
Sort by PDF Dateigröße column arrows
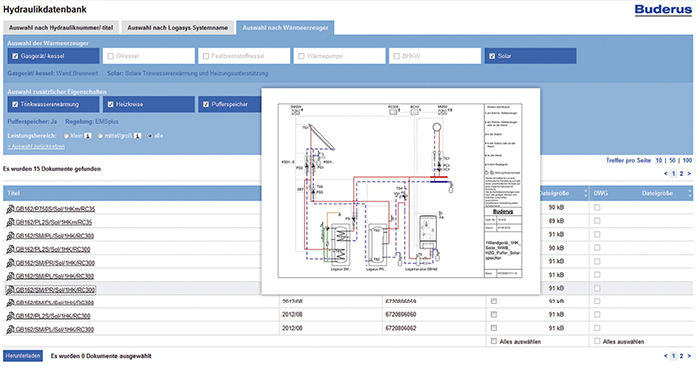click(x=585, y=193)
